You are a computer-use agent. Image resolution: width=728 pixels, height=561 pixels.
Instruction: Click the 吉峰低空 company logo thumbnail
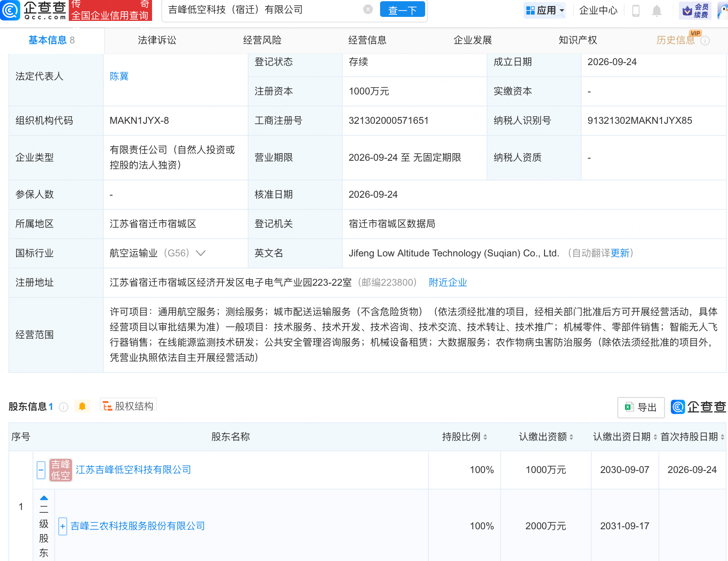tap(60, 470)
